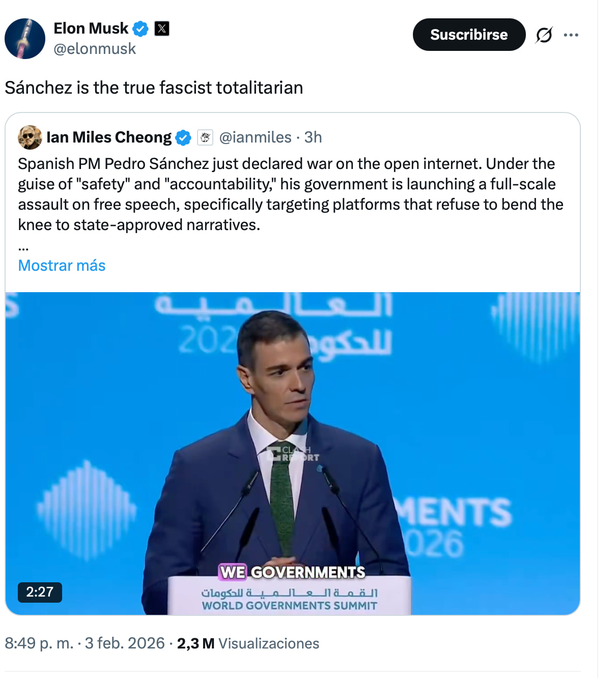Open Elon Musk's profile picture
Screen dimensions: 616x678
[x=25, y=39]
